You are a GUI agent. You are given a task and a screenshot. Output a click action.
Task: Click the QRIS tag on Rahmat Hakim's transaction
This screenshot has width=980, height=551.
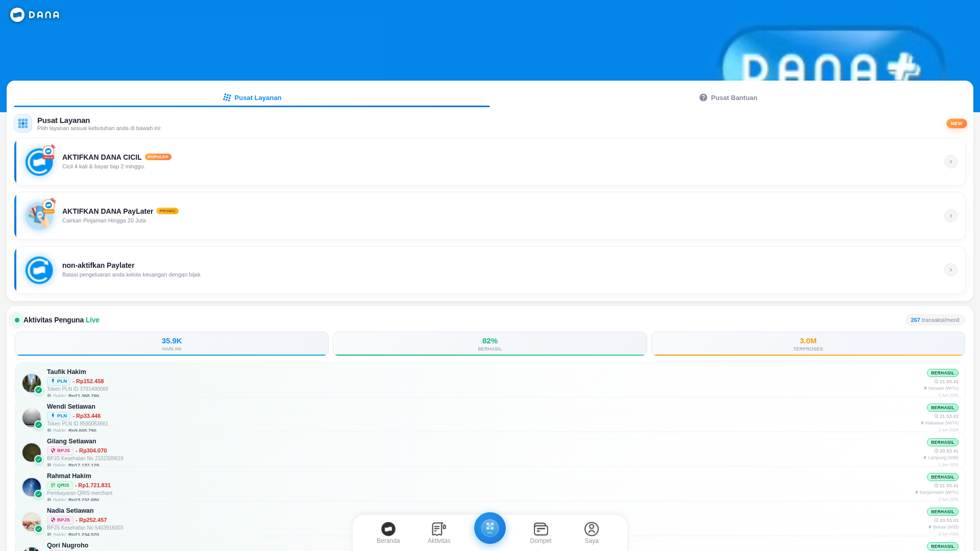tap(60, 485)
